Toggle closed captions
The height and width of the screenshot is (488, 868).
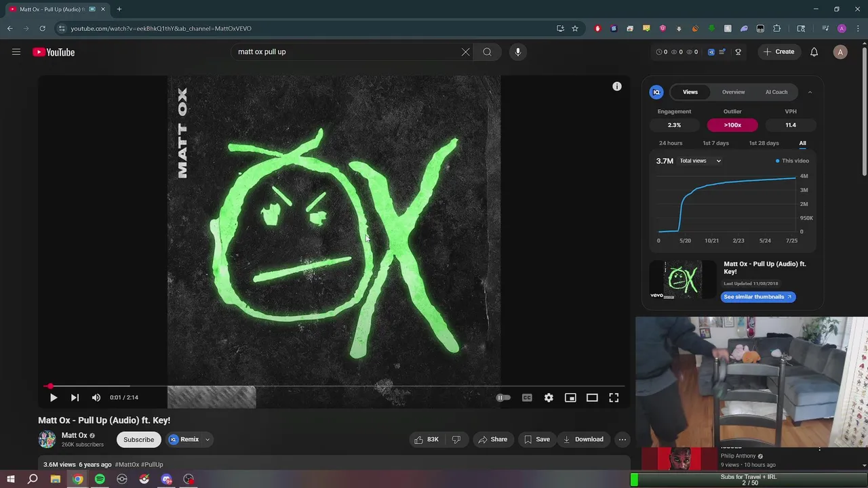pos(527,398)
